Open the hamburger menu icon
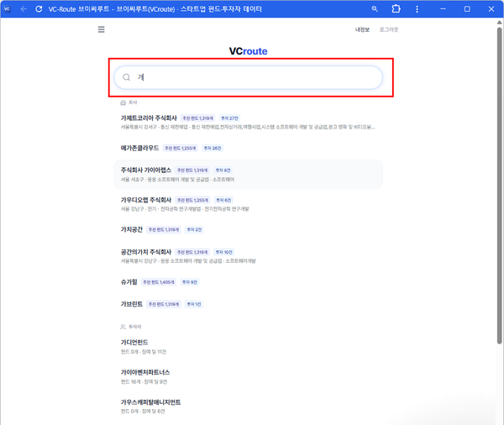Image resolution: width=504 pixels, height=425 pixels. [x=102, y=29]
